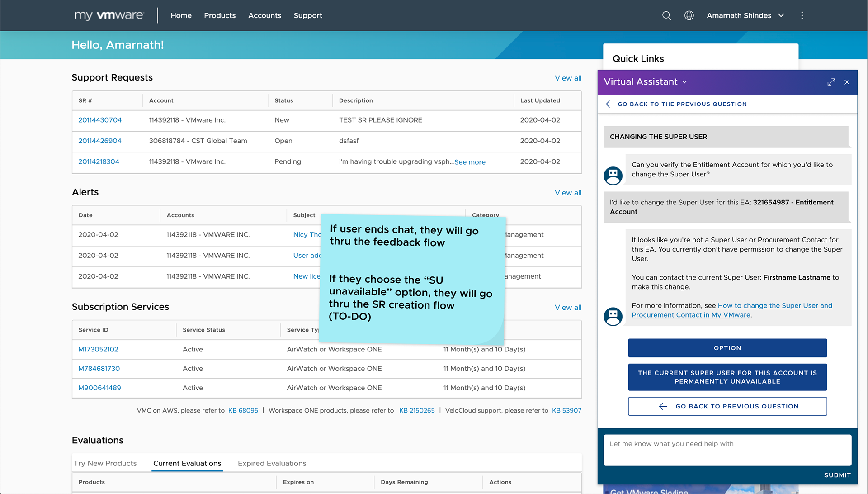Click the outlined Go Back To Previous Question button
Viewport: 868px width, 494px height.
pos(727,406)
